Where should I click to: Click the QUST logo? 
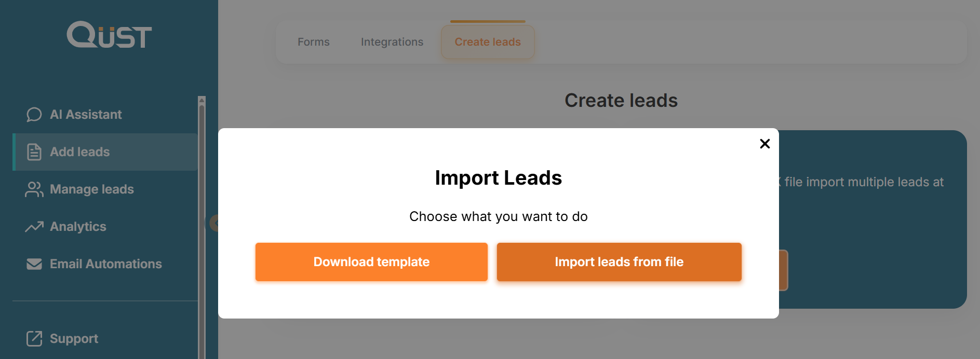(x=109, y=35)
